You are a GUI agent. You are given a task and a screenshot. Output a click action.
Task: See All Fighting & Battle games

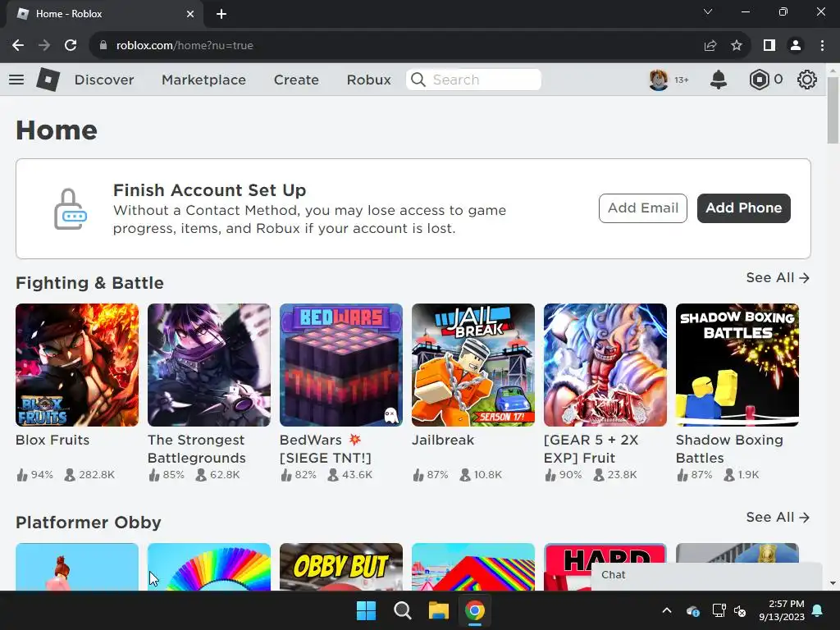click(x=778, y=277)
